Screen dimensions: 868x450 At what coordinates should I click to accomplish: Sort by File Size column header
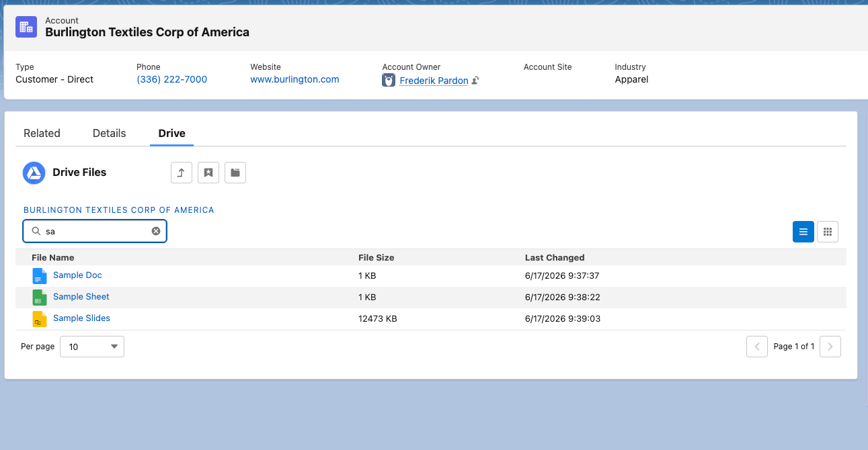pyautogui.click(x=377, y=258)
